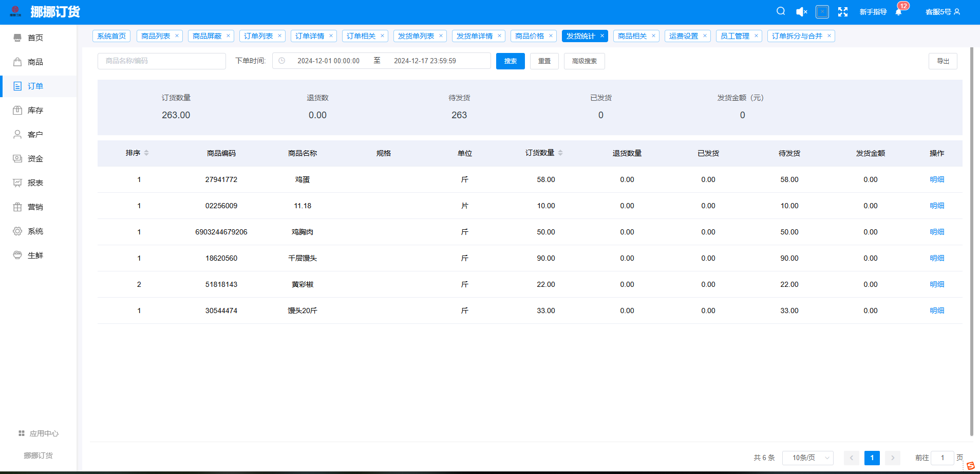Click 明细 link for 鸡胸肉 row
This screenshot has width=980, height=474.
tap(937, 232)
